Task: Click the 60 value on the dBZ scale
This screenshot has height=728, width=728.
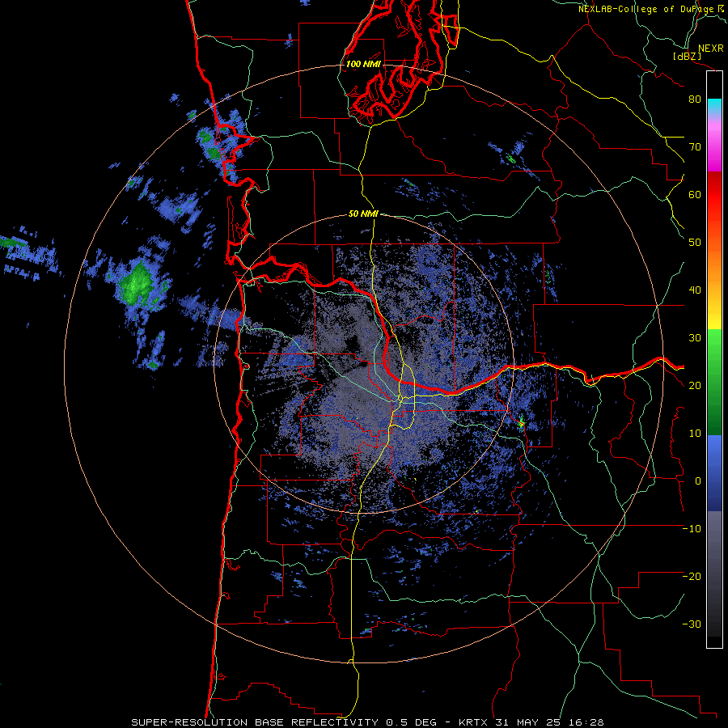Action: point(695,194)
